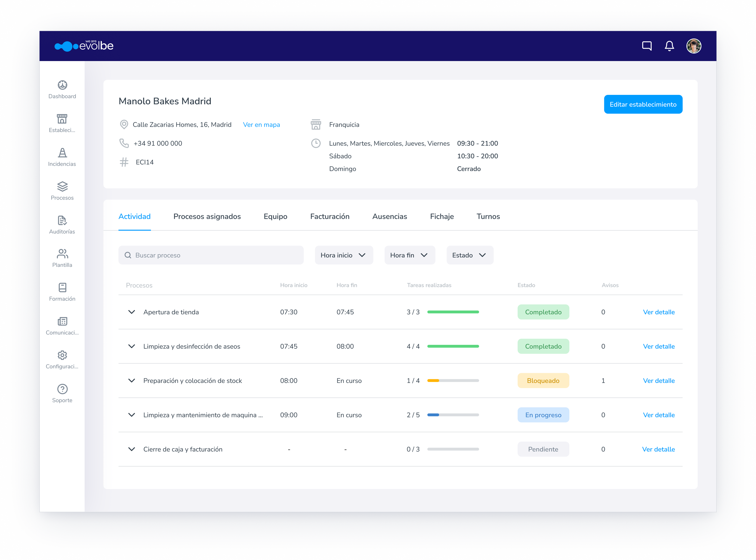Click the 1/4 yellow progress bar

coord(453,380)
